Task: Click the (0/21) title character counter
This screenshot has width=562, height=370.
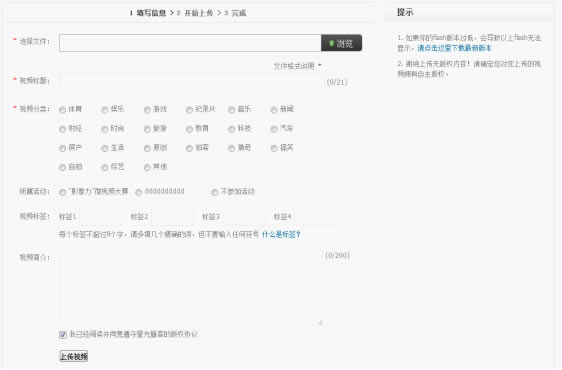Action: pyautogui.click(x=337, y=82)
